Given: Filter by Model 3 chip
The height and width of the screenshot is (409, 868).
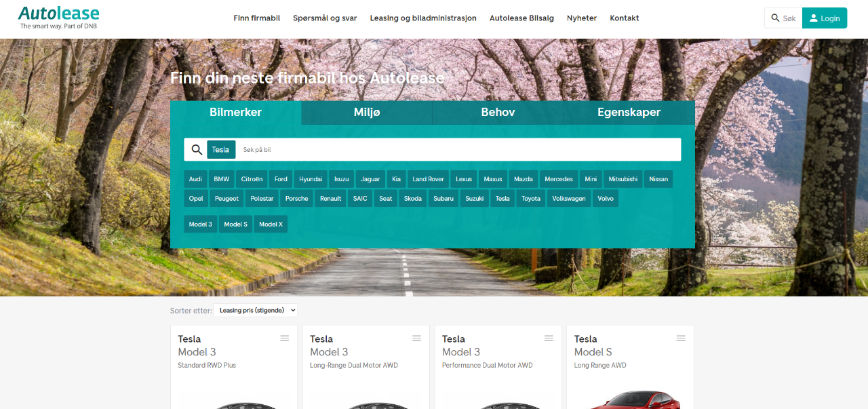Looking at the screenshot, I should (x=201, y=224).
